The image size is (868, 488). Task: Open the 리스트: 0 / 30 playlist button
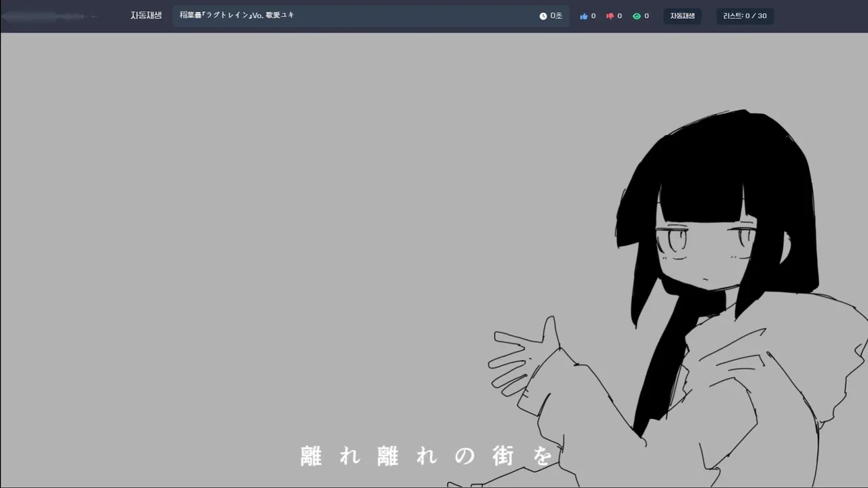[x=745, y=16]
